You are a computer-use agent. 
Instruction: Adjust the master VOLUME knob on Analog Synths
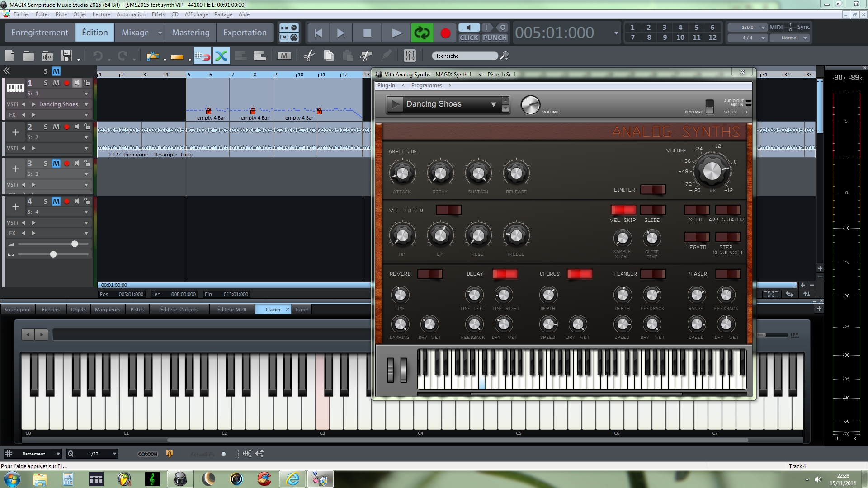tap(712, 171)
